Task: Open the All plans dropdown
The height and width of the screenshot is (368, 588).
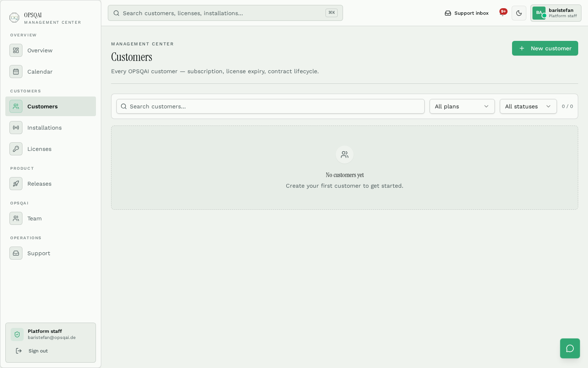Action: pyautogui.click(x=462, y=106)
